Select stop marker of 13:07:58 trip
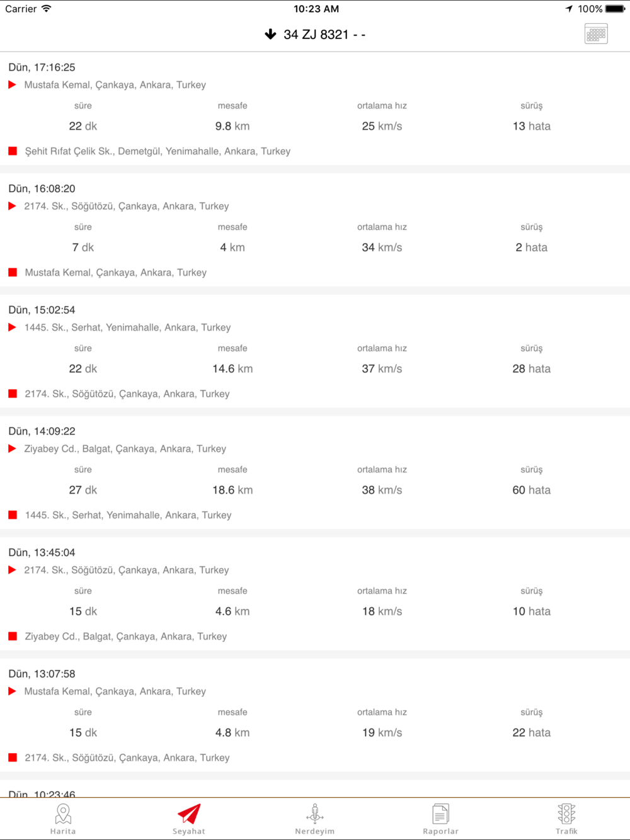The image size is (630, 840). pos(13,758)
